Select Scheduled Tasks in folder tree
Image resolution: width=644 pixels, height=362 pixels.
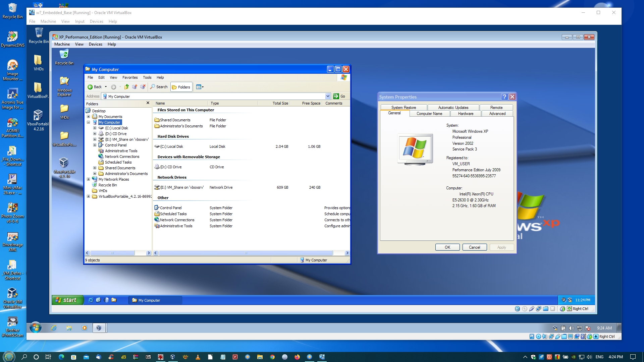[x=118, y=162]
